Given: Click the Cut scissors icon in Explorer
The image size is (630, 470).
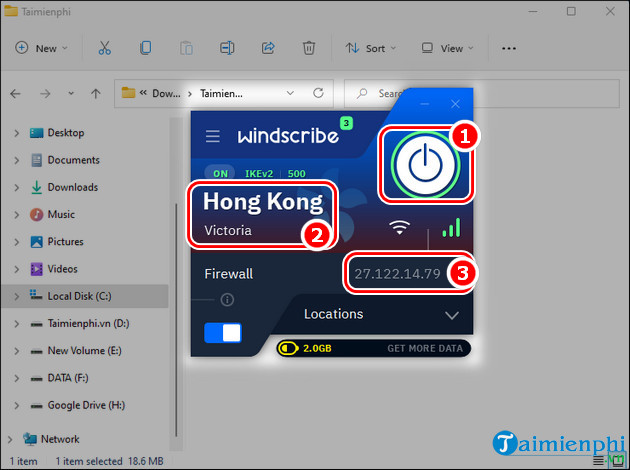Looking at the screenshot, I should tap(104, 48).
